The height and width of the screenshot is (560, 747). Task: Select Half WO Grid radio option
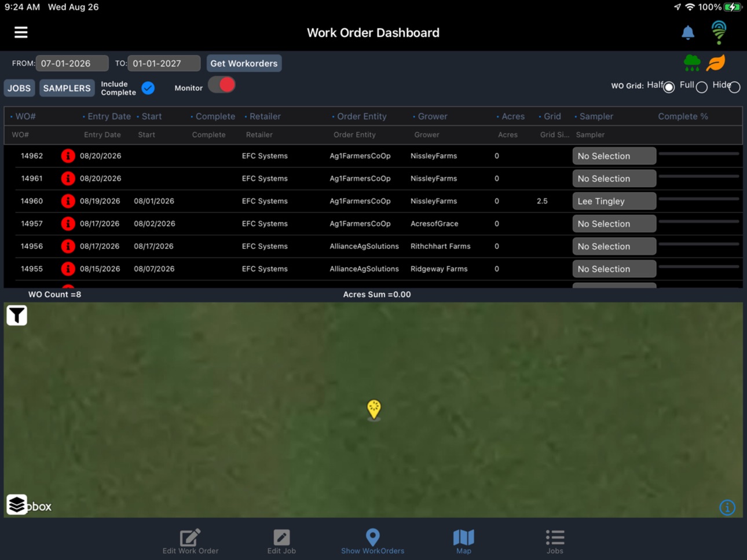[x=669, y=87]
